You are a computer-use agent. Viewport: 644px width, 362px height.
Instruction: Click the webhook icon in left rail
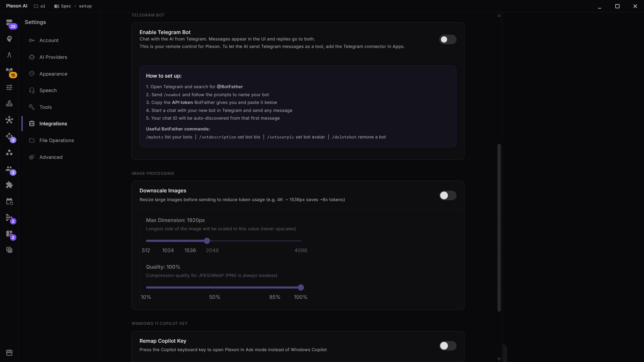click(10, 104)
